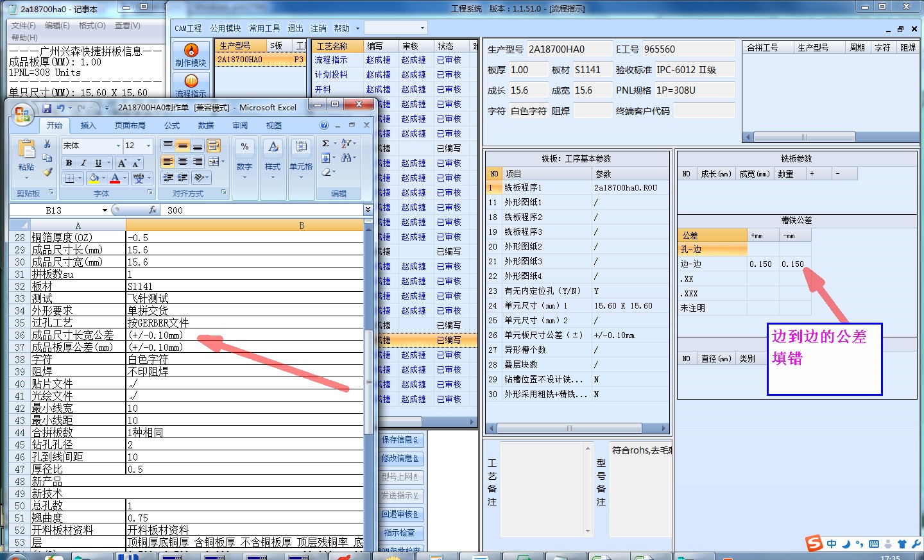Toggle align text right in Excel

198,162
